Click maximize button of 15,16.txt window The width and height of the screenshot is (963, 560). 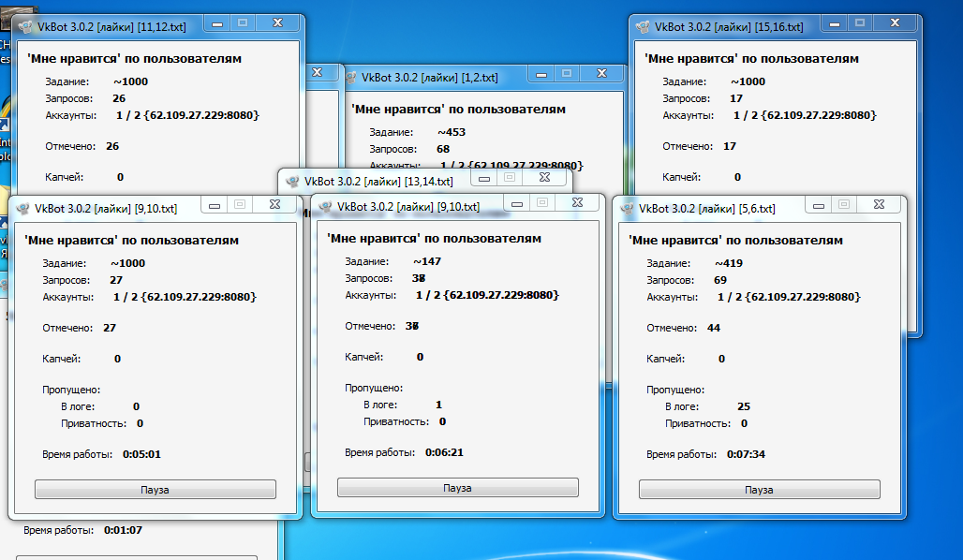pyautogui.click(x=860, y=23)
